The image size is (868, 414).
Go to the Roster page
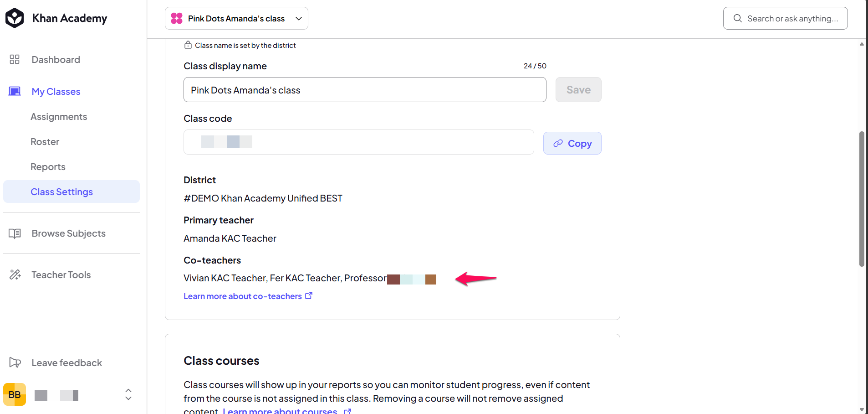pyautogui.click(x=45, y=142)
